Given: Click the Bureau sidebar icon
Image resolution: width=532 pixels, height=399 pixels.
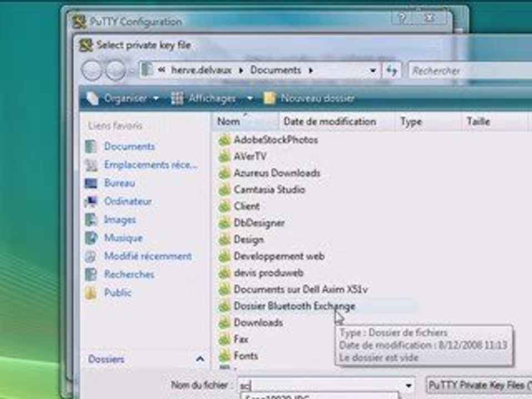Looking at the screenshot, I should (x=90, y=183).
